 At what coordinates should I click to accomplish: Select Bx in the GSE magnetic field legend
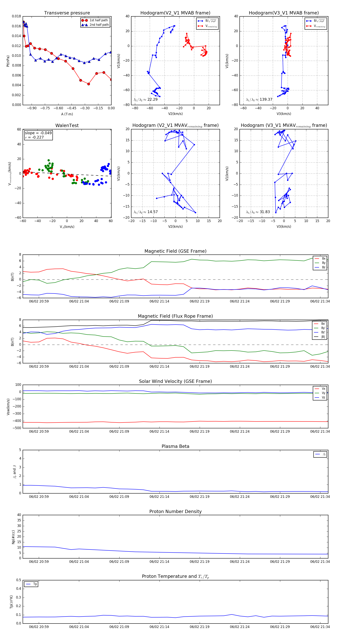coord(320,259)
